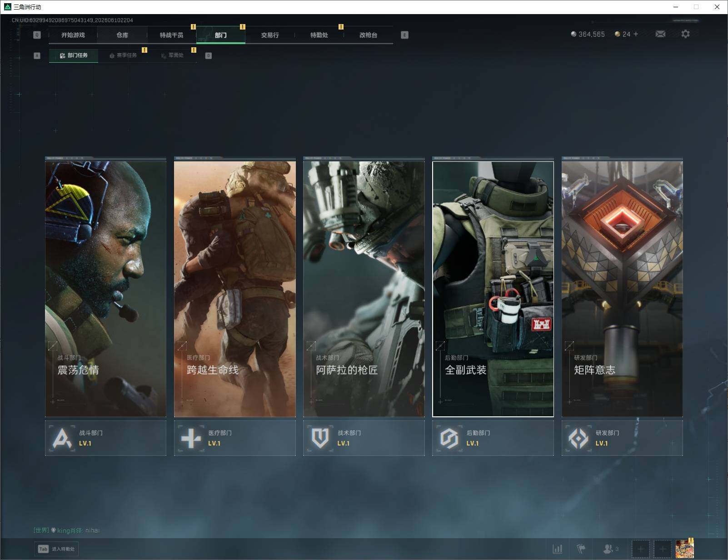Go to the 交易行 tab
Image resolution: width=728 pixels, height=560 pixels.
tap(270, 35)
